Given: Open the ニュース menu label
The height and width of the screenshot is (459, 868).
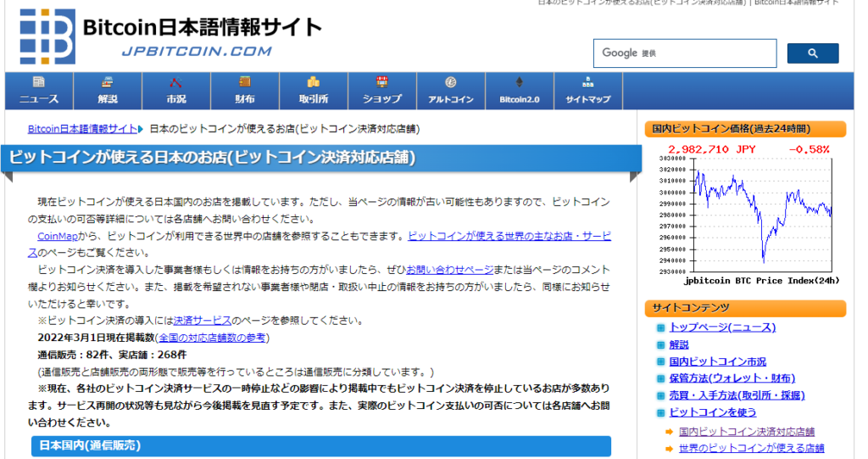Looking at the screenshot, I should (x=39, y=99).
